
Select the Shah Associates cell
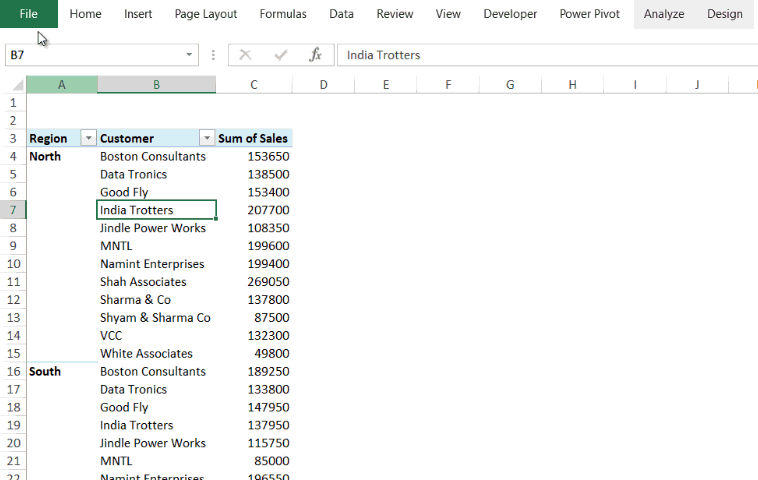(x=157, y=281)
